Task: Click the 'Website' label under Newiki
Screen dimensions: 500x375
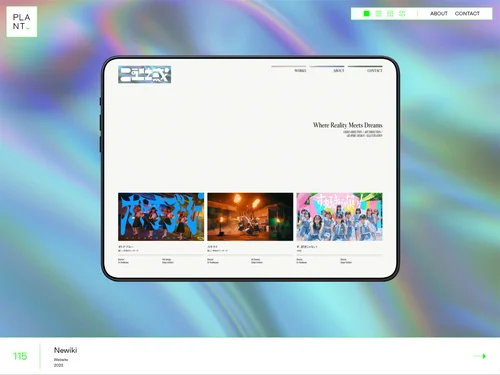Action: 61,360
